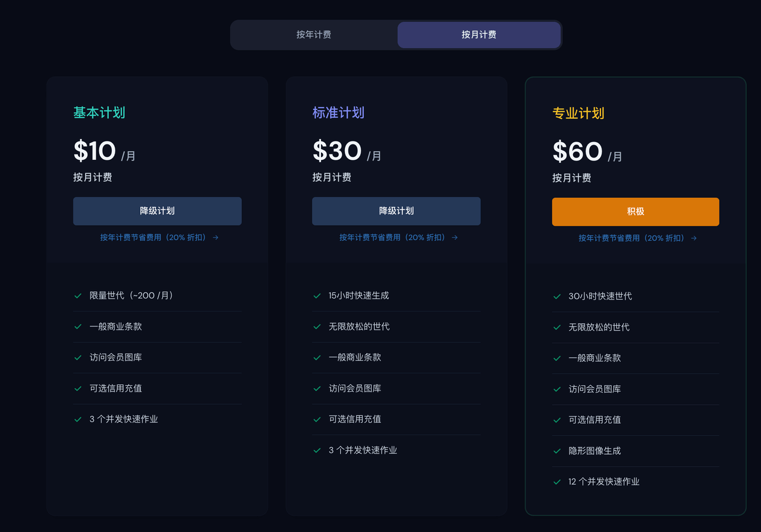Click the arrow icon after 专业计划 savings link
This screenshot has width=761, height=532.
pyautogui.click(x=693, y=238)
